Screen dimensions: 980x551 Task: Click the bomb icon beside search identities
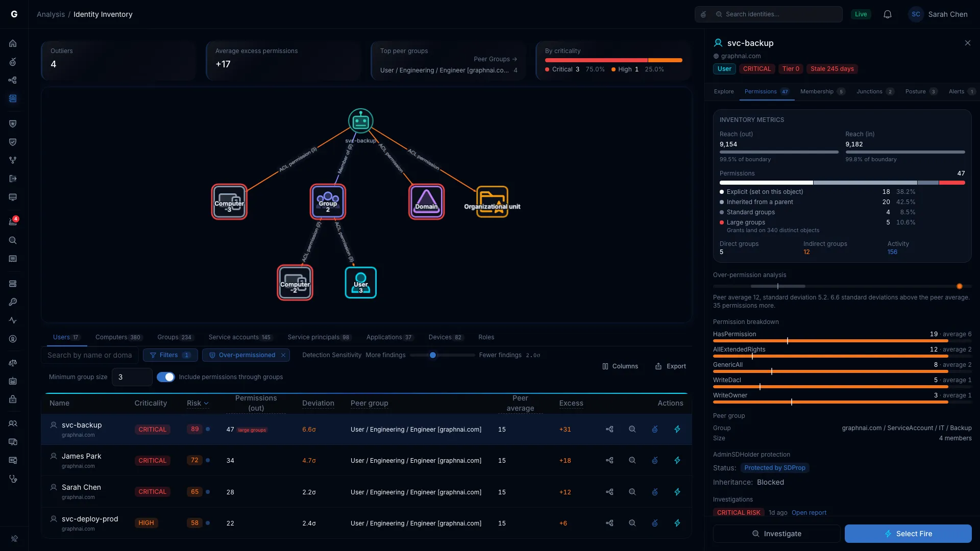tap(703, 14)
